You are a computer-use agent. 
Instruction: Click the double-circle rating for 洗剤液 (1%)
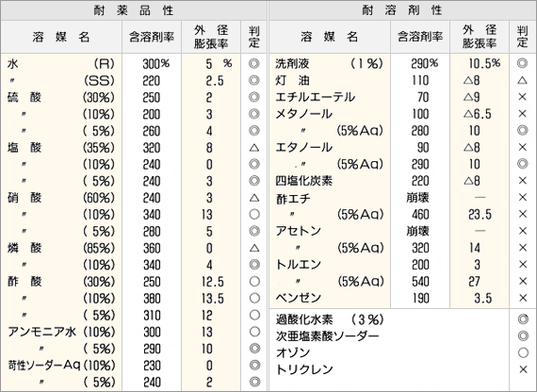pyautogui.click(x=522, y=63)
